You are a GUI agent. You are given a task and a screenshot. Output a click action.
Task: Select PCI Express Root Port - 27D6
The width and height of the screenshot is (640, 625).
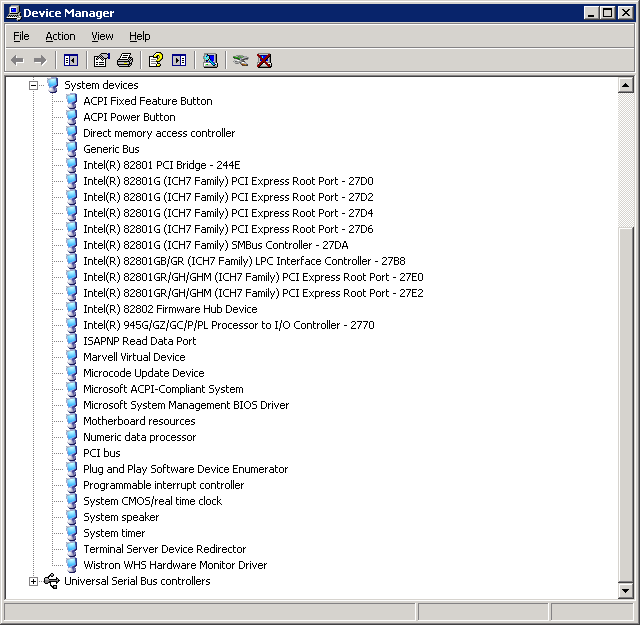coord(228,229)
